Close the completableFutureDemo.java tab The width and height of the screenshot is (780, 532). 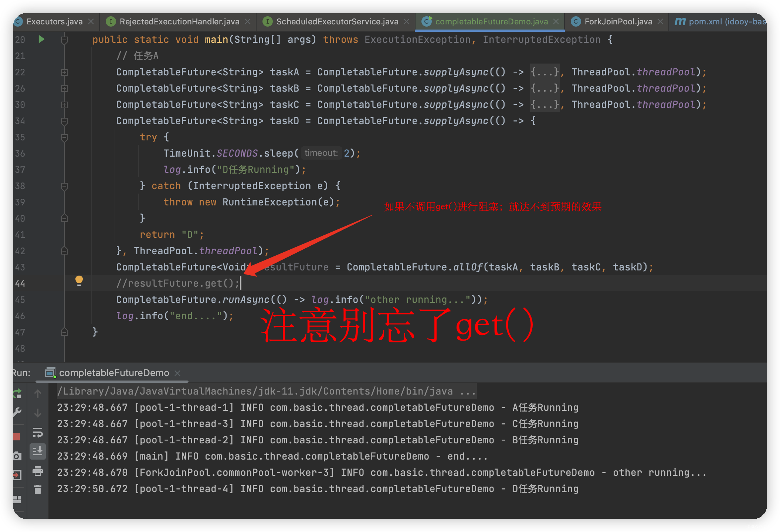[x=556, y=22]
